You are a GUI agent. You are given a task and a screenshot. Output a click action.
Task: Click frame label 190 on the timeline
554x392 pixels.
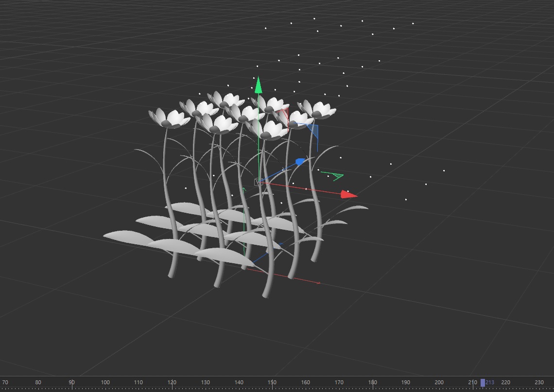click(x=406, y=382)
